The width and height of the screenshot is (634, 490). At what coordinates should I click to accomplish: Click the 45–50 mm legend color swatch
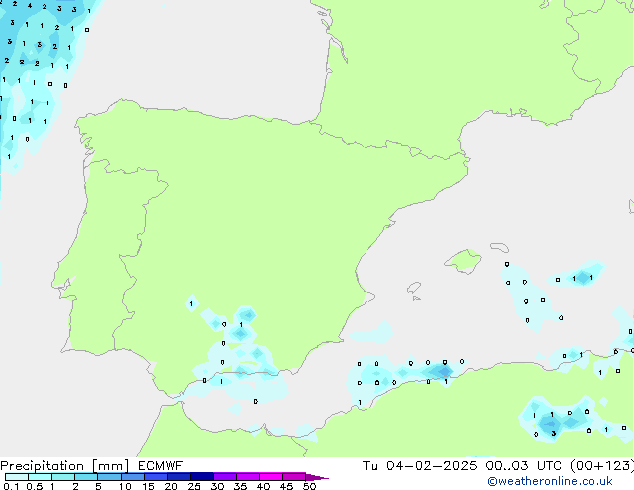pyautogui.click(x=294, y=477)
